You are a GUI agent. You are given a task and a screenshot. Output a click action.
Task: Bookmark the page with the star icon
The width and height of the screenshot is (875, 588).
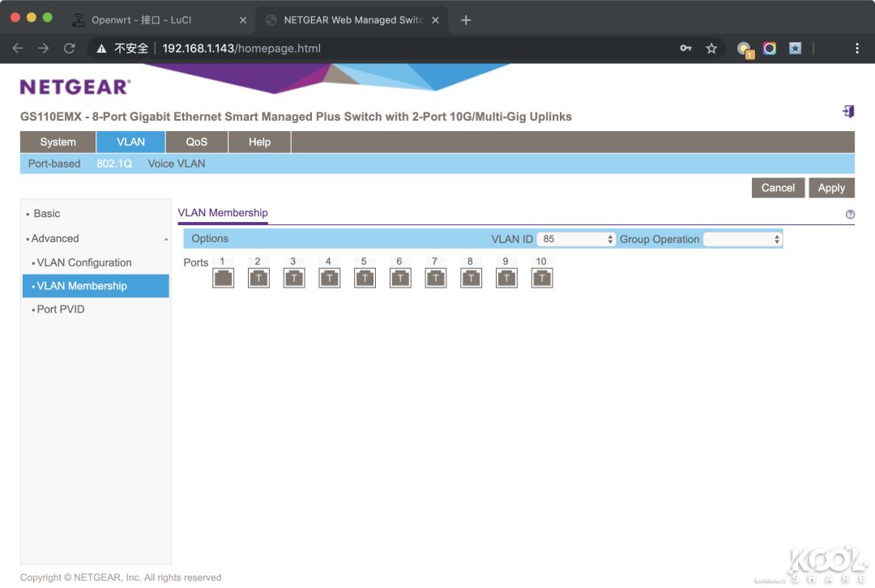(x=711, y=49)
